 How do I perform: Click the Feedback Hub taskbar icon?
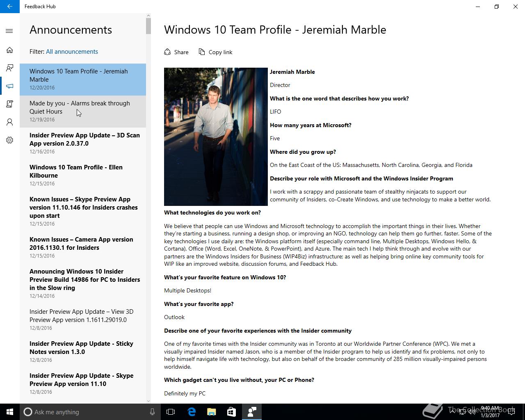pos(251,412)
